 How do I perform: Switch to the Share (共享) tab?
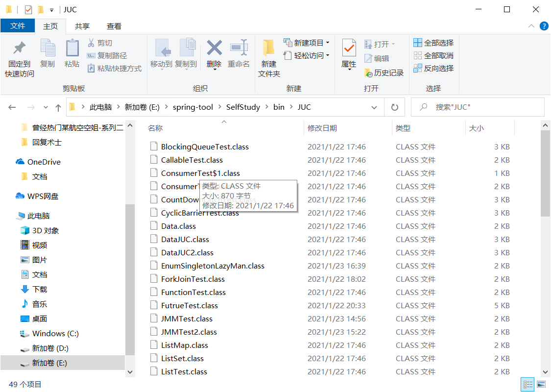tap(82, 26)
